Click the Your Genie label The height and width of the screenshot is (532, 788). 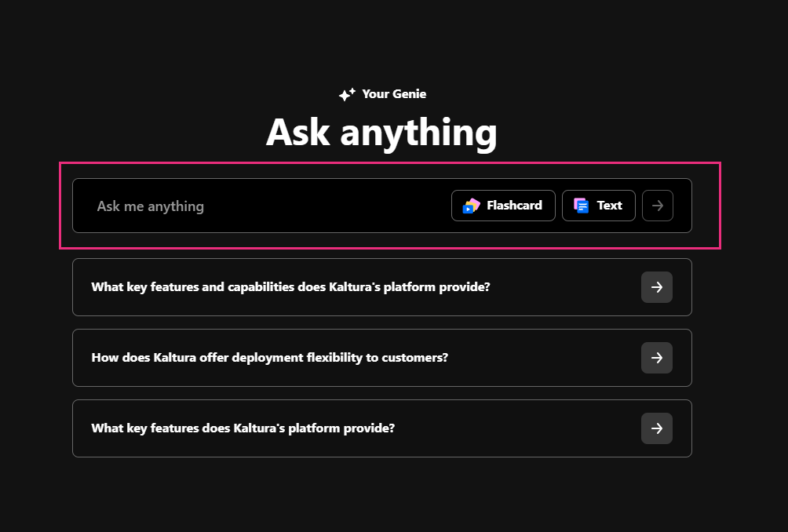click(x=394, y=94)
